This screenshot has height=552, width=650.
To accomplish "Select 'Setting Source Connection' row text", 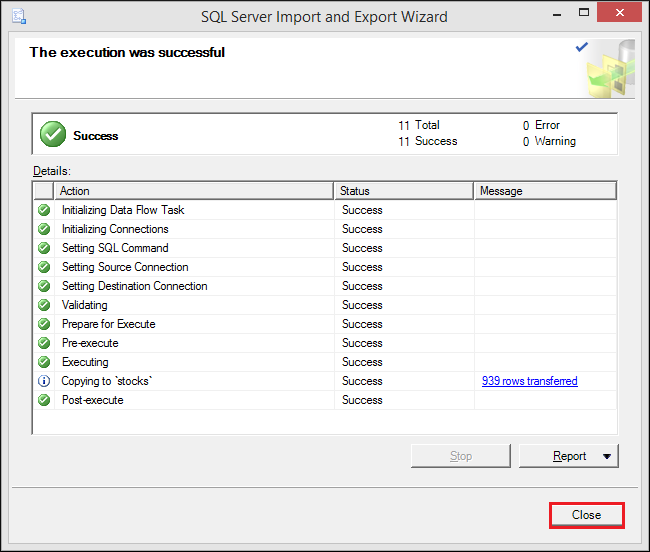I will [125, 267].
